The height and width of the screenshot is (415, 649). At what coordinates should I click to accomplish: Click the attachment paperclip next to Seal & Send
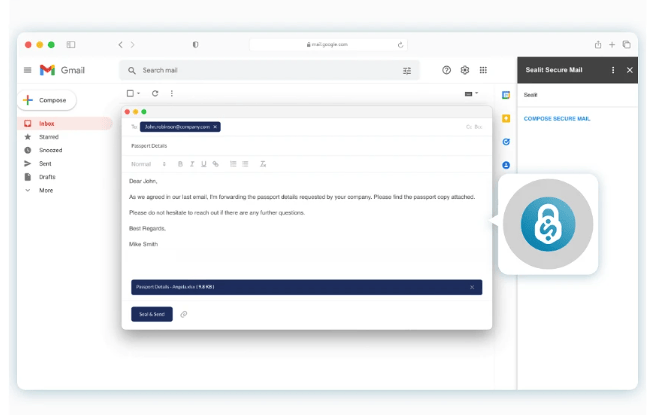(x=184, y=314)
